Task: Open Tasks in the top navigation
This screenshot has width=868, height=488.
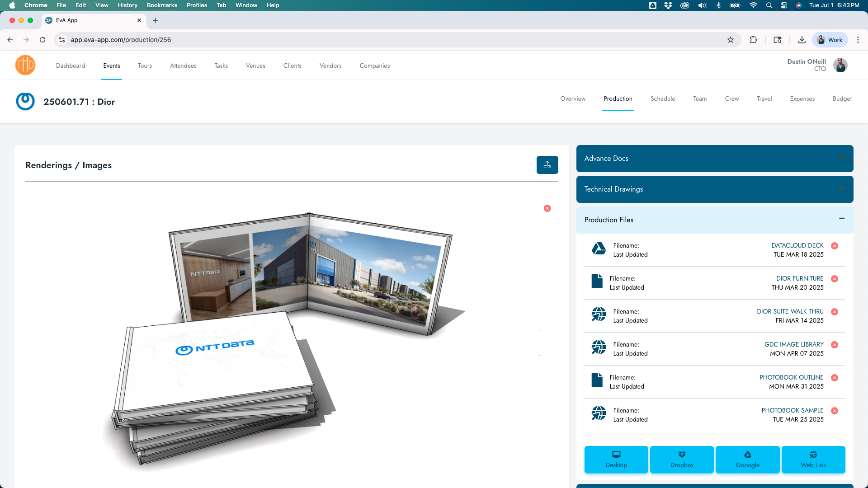Action: point(221,66)
